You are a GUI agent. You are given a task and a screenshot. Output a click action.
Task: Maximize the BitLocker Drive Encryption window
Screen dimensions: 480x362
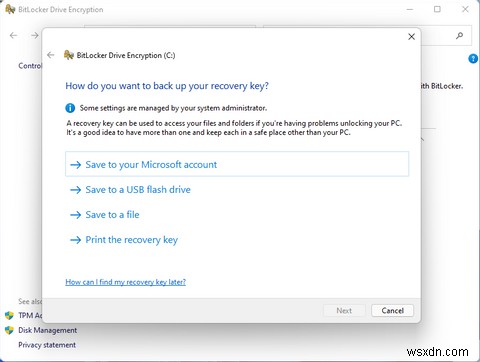tap(437, 9)
